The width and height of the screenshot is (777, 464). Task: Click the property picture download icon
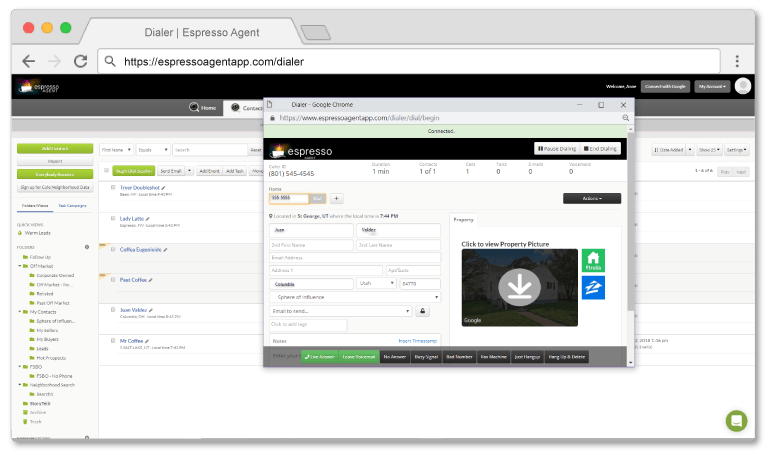[x=519, y=287]
